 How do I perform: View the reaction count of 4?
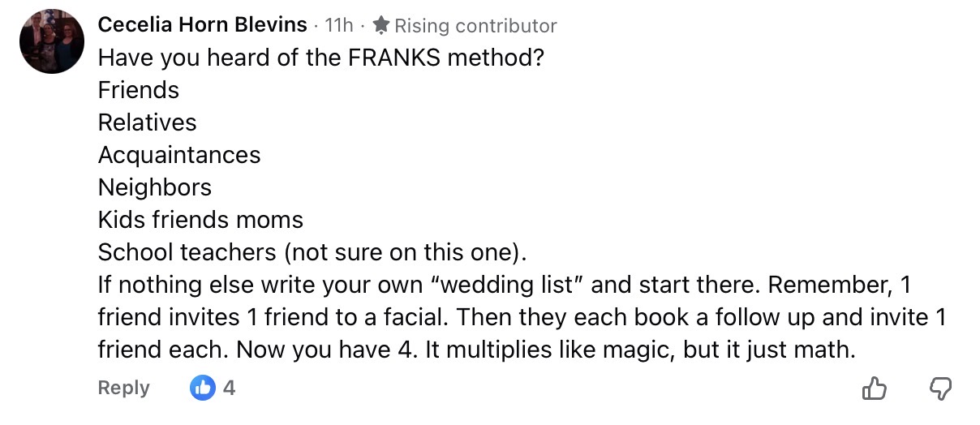point(229,388)
